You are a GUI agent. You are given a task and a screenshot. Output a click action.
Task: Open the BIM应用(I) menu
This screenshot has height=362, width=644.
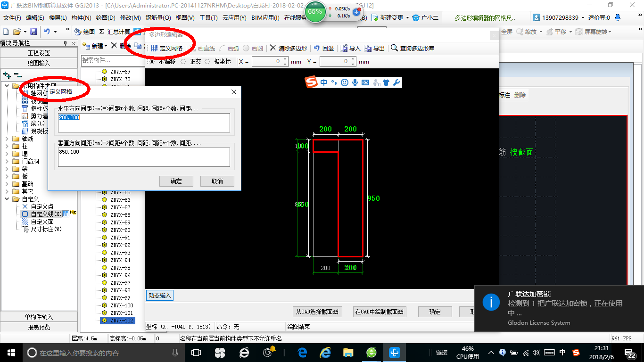(x=265, y=18)
